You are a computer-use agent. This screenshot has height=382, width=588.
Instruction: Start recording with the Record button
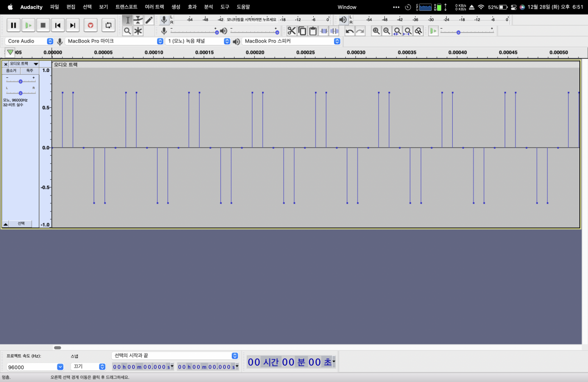tap(91, 25)
